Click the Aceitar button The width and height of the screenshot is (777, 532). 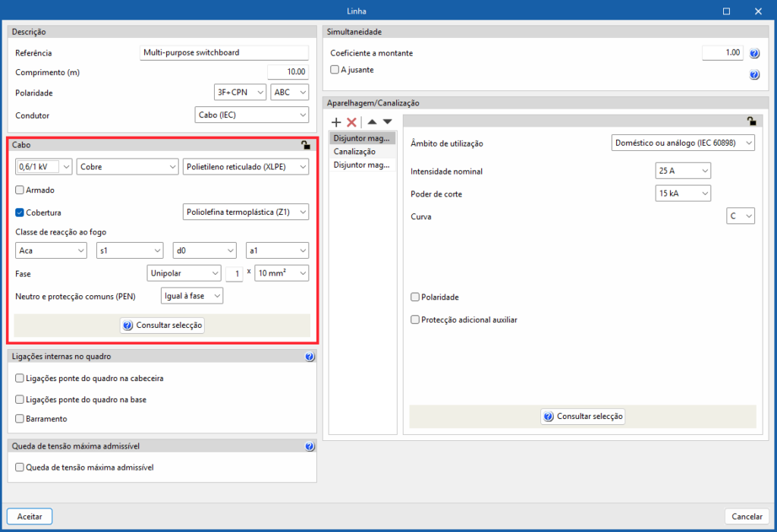(x=30, y=516)
